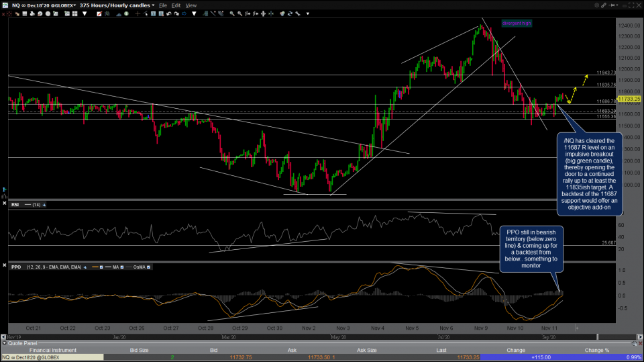Click the divergent high chart label

pyautogui.click(x=517, y=24)
